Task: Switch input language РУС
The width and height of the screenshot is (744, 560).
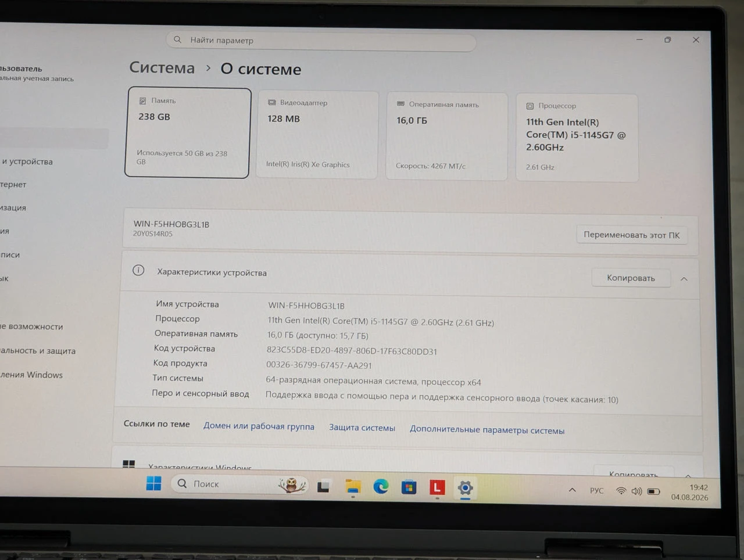Action: 597,491
